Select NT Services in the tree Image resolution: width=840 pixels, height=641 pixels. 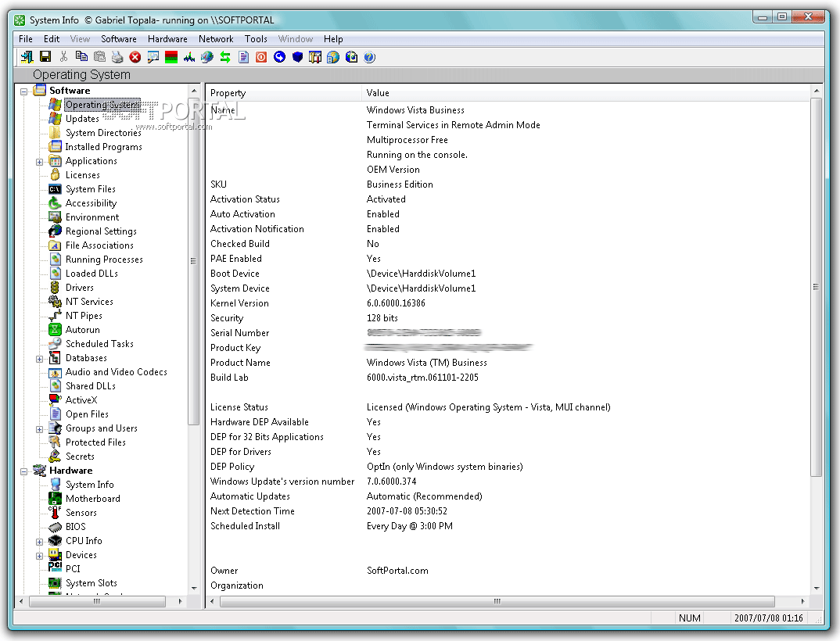(89, 302)
